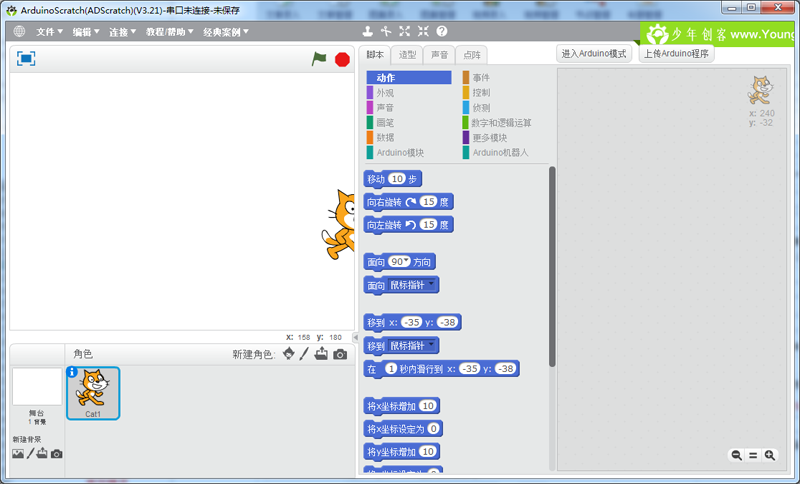
Task: Zoom in the scripts area
Action: 770,455
